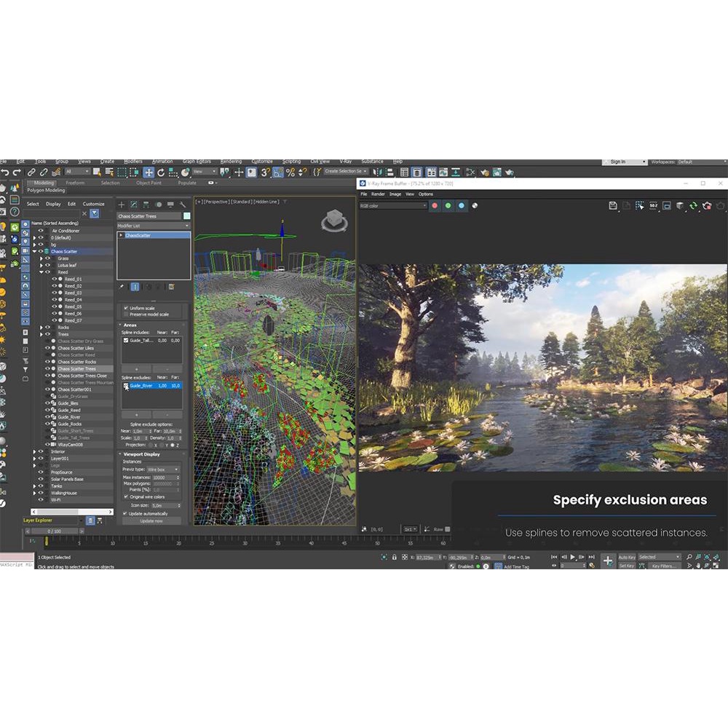
Task: Switch to the Freeform ribbon tab
Action: tap(75, 183)
